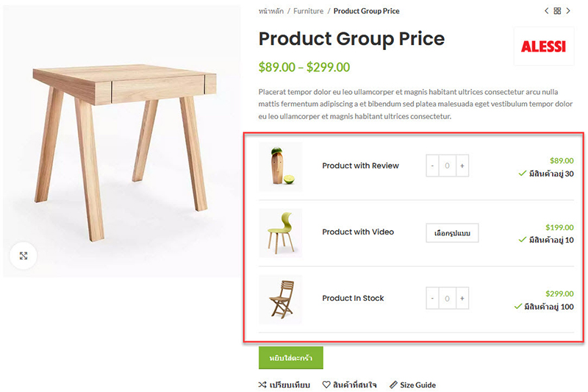Screen dimensions: 588x392
Task: Go to next product arrow
Action: pyautogui.click(x=568, y=11)
